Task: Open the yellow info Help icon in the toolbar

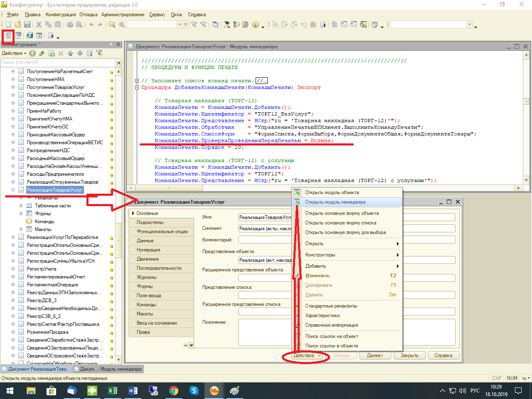Action: 255,25
